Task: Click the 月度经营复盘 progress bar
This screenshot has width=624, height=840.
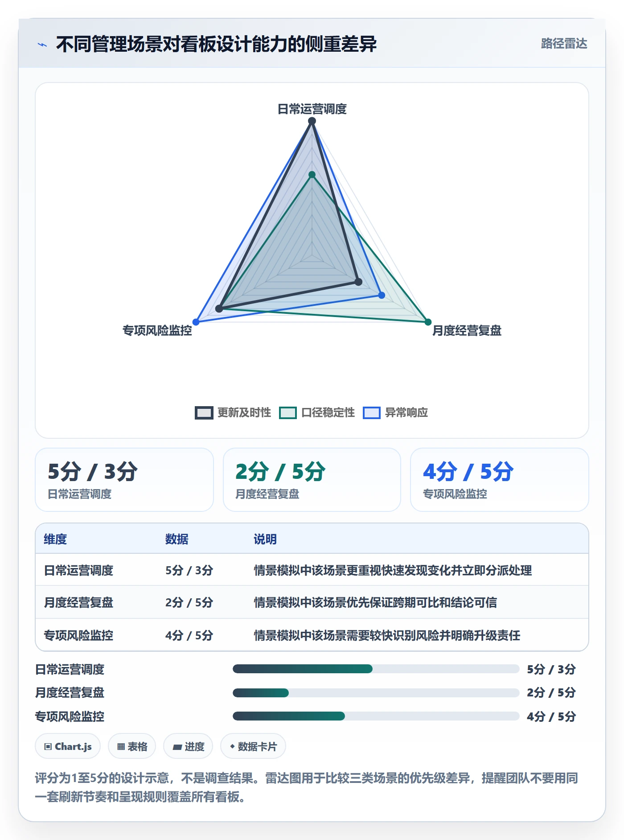Action: click(x=376, y=693)
